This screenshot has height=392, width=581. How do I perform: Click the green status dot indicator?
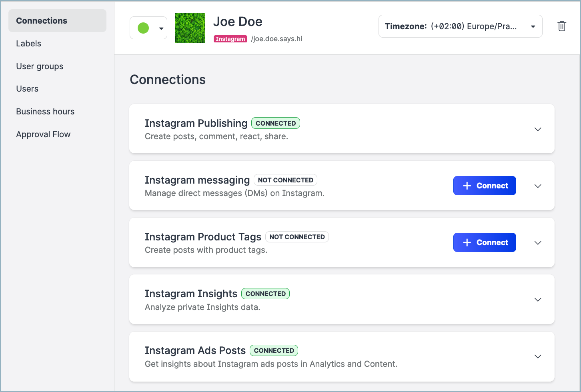click(x=144, y=28)
